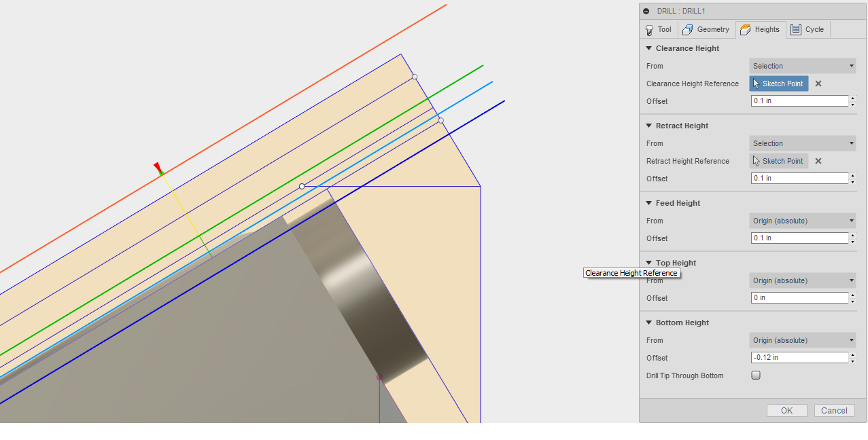The image size is (868, 440).
Task: Confirm the drill settings with OK
Action: 786,410
